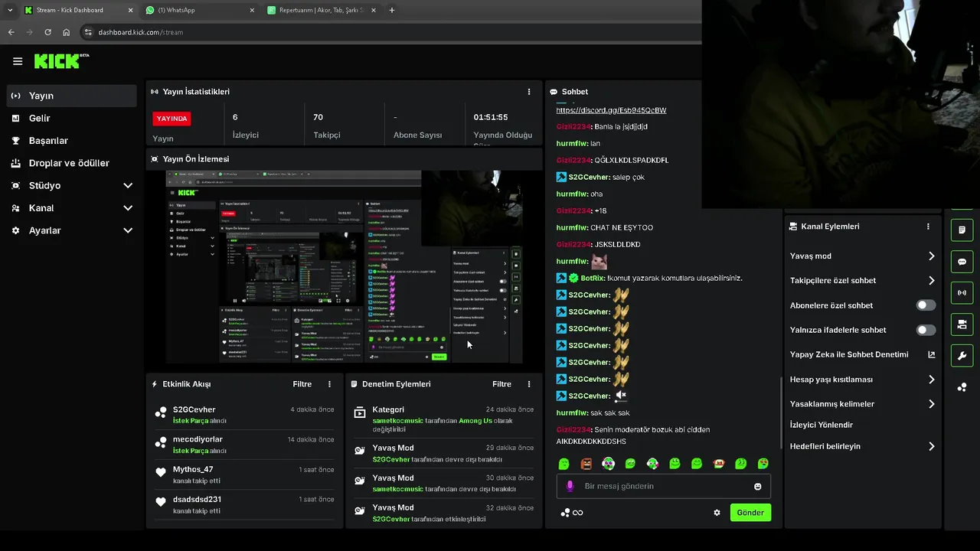Viewport: 980px width, 551px height.
Task: Switch to the WhatsApp browser tab
Action: [201, 10]
